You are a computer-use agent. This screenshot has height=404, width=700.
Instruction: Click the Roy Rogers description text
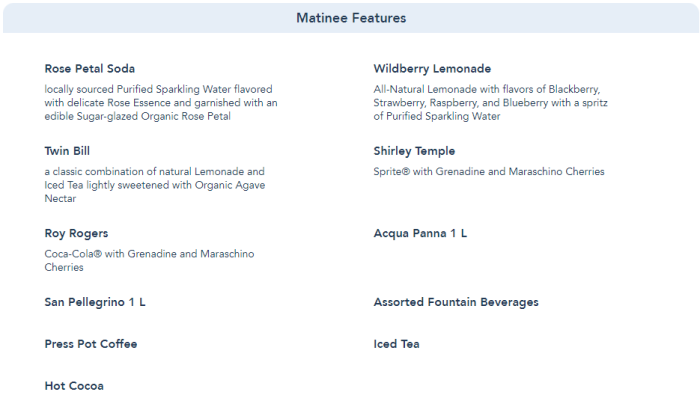click(149, 261)
